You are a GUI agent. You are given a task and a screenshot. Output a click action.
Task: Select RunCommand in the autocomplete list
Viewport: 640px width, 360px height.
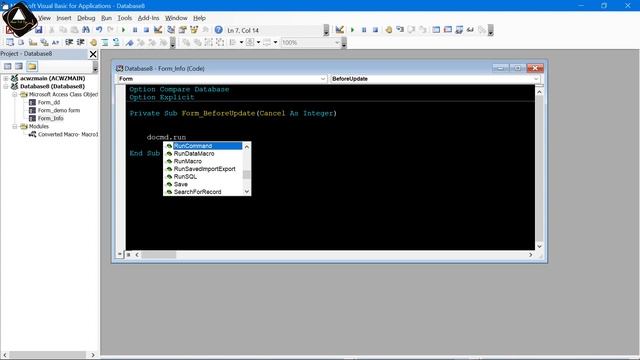(x=203, y=146)
